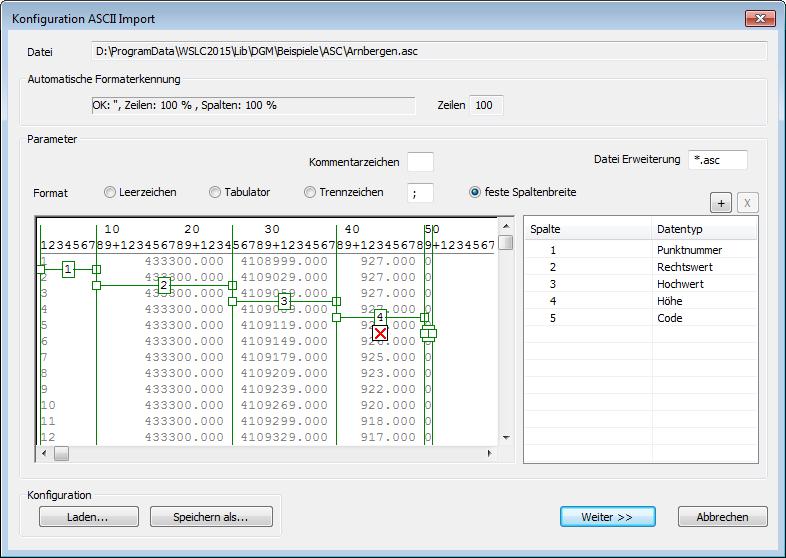
Task: Select the Leerzeichen format option
Action: pyautogui.click(x=110, y=192)
